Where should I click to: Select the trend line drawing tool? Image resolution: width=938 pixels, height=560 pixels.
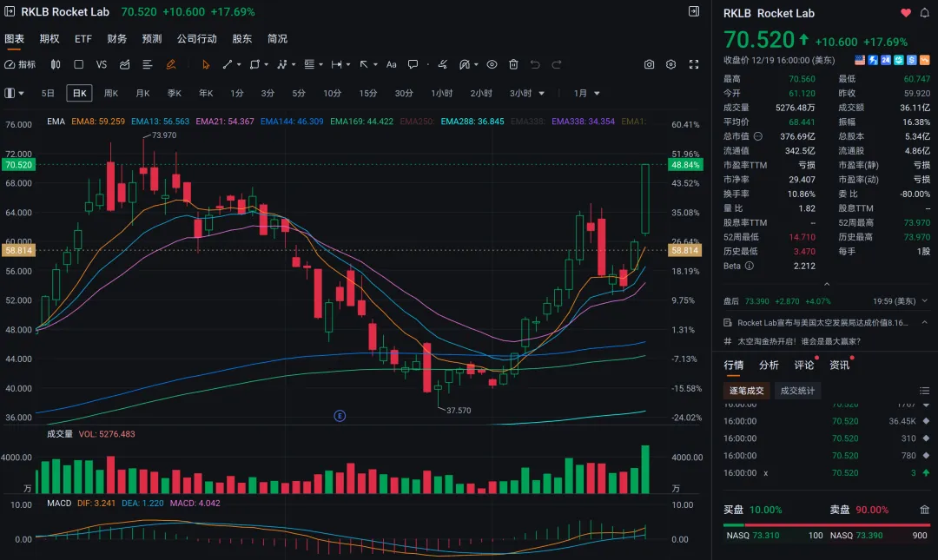228,64
